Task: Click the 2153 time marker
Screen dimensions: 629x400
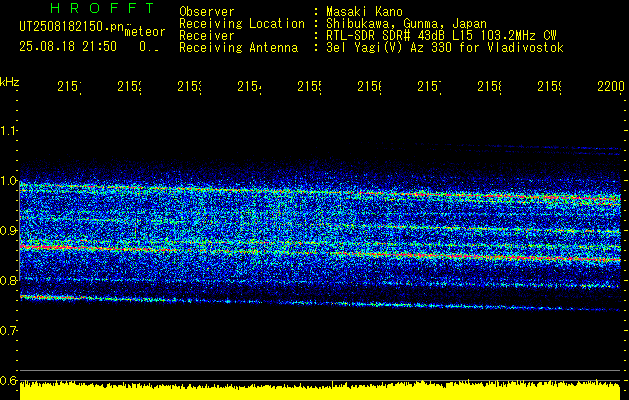Action: point(189,87)
